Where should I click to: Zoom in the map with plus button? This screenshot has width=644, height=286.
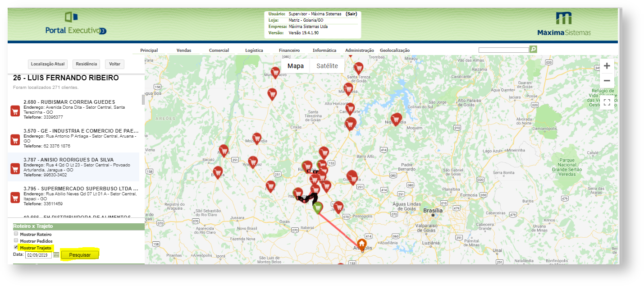click(607, 66)
